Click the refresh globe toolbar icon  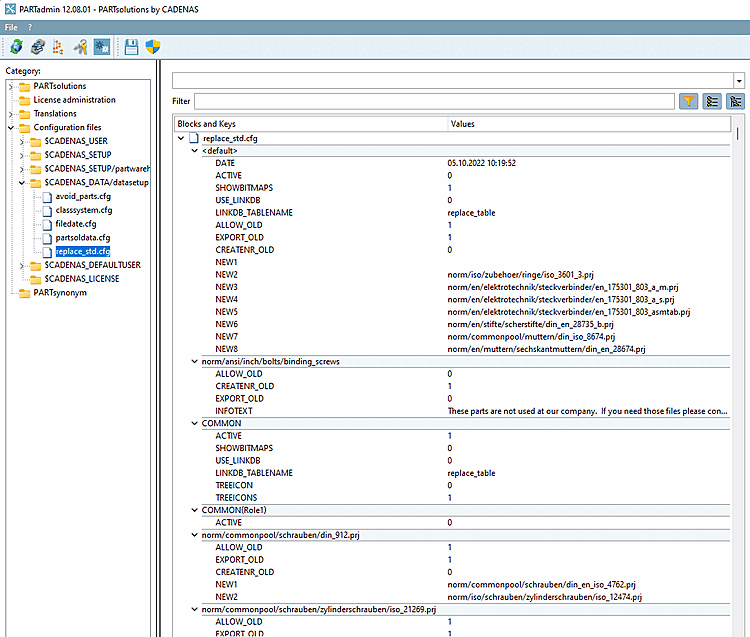click(15, 46)
